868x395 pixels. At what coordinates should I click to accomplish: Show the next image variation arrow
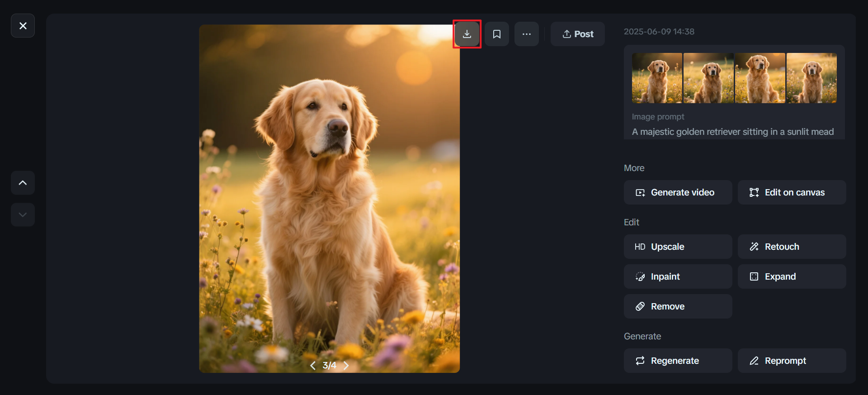(x=346, y=366)
